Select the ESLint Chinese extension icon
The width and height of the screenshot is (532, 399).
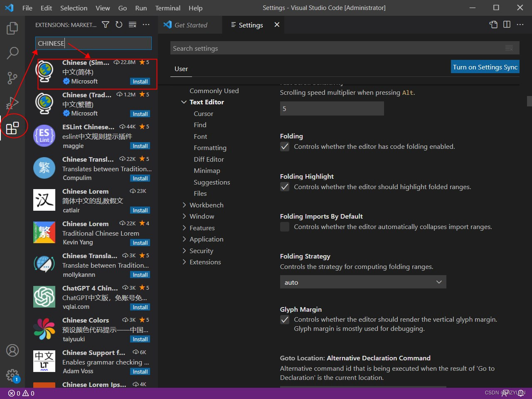pos(44,136)
